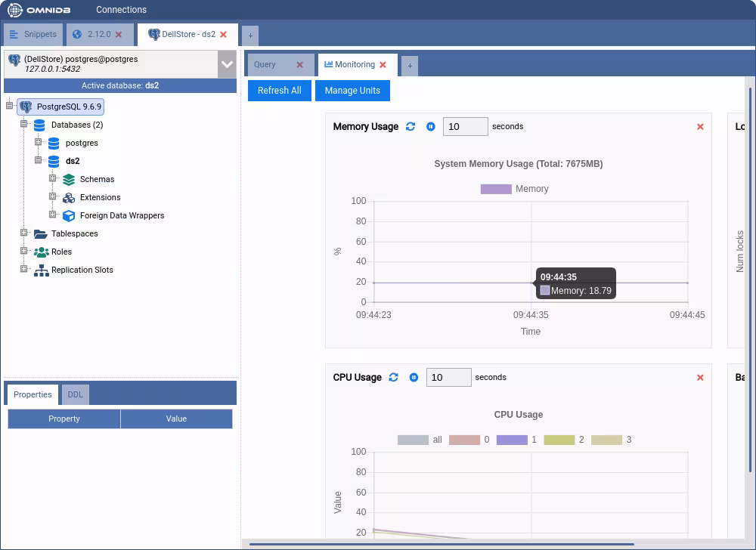This screenshot has height=550, width=756.
Task: Click the Extensions cubes icon
Action: click(69, 197)
